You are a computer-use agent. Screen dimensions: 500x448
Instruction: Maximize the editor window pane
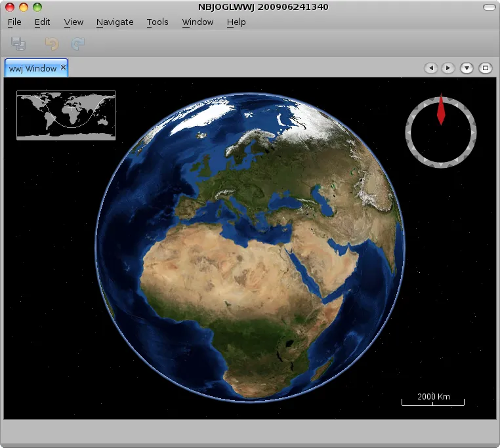tap(486, 68)
